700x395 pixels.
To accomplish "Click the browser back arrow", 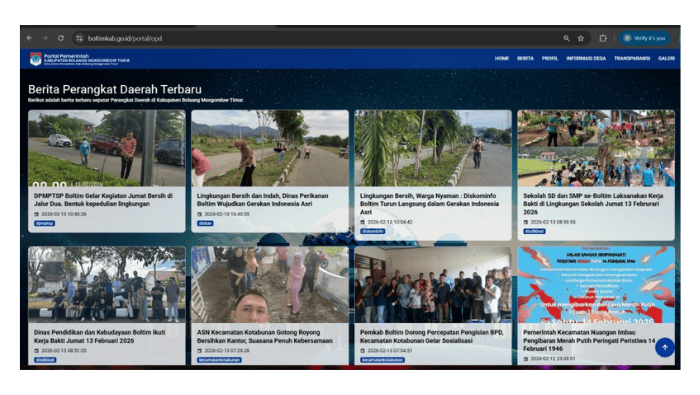I will click(29, 38).
